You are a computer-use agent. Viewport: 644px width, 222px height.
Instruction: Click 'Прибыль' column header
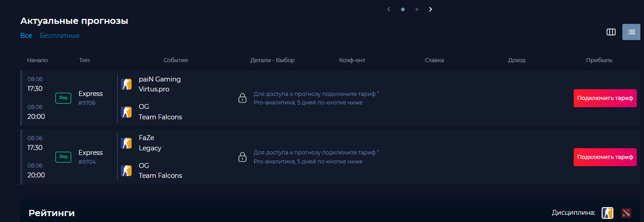(x=599, y=60)
